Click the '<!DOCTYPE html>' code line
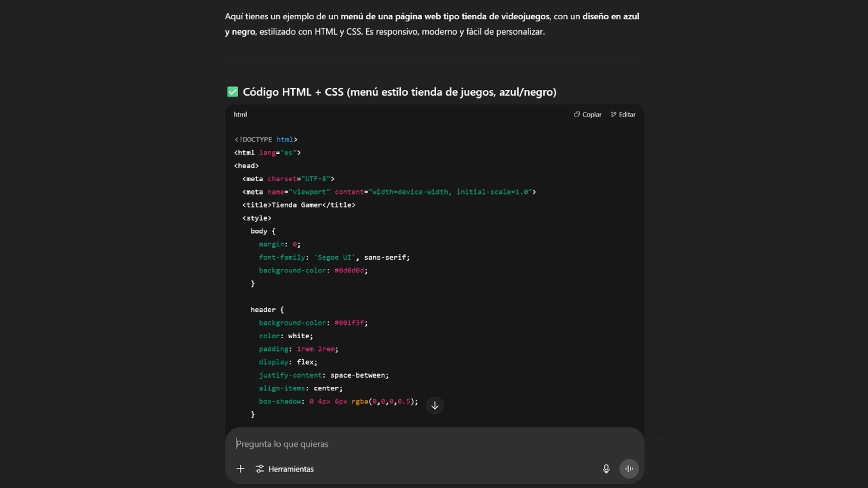 pos(266,139)
